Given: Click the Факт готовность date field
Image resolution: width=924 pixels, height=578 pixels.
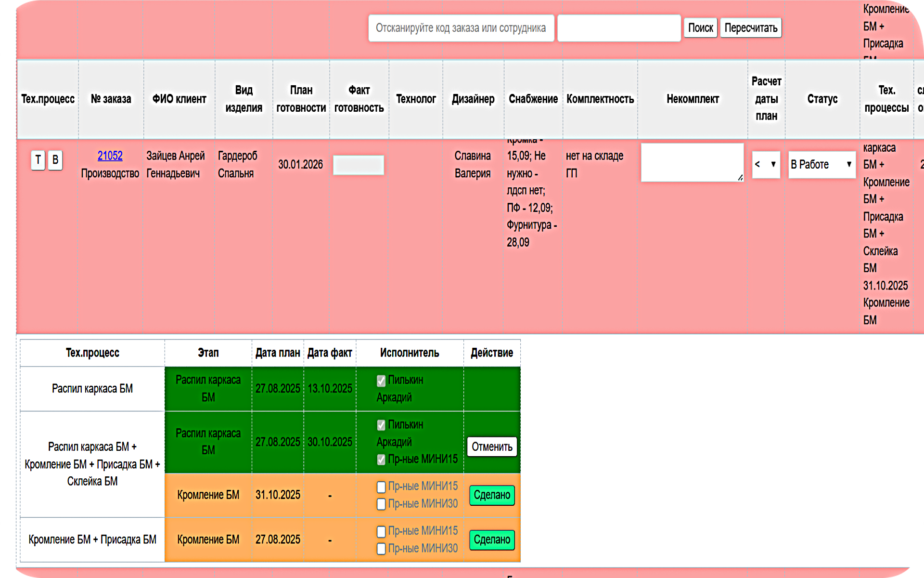Looking at the screenshot, I should 359,165.
